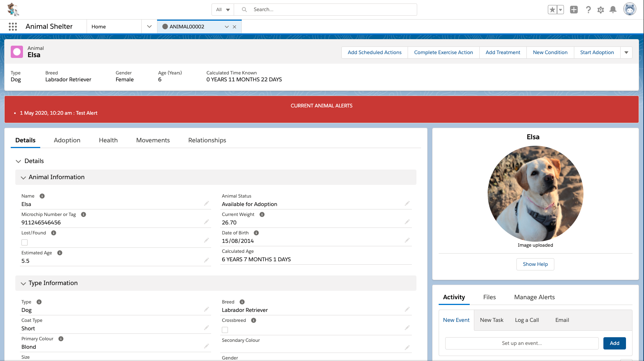Edit the Estimated Age pencil icon
Image resolution: width=644 pixels, height=361 pixels.
pyautogui.click(x=206, y=260)
